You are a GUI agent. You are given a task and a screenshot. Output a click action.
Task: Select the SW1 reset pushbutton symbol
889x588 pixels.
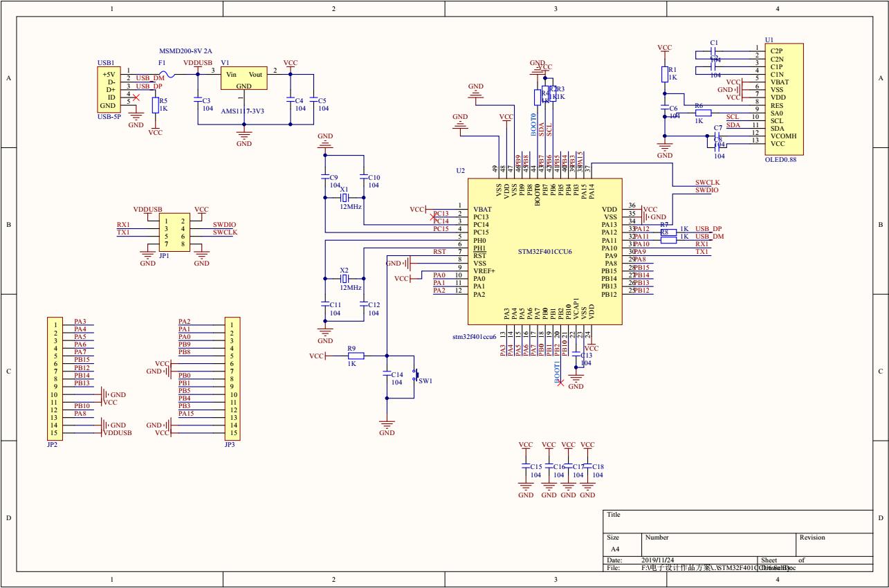[x=416, y=376]
